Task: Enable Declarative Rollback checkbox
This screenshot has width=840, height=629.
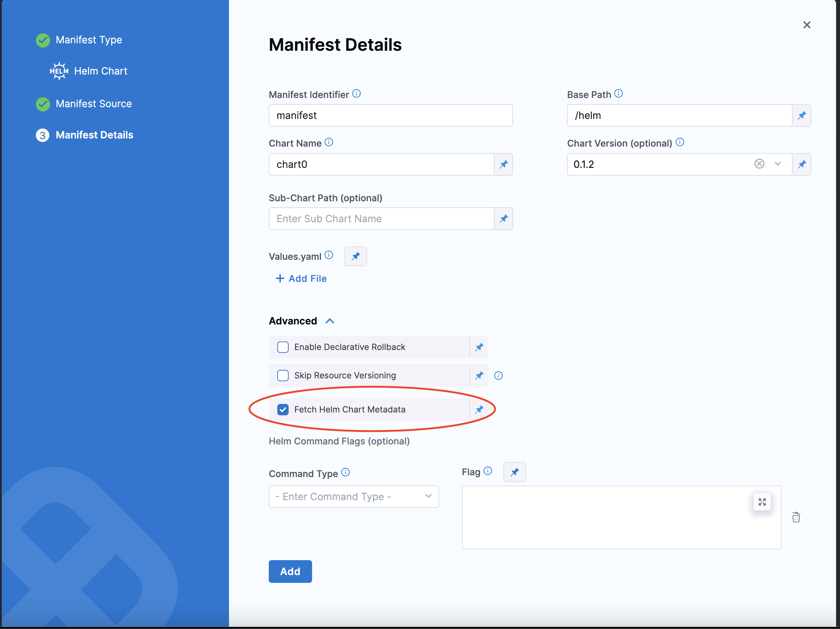Action: (x=283, y=347)
